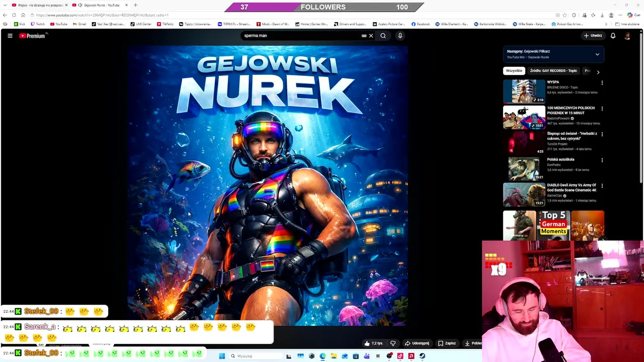Open Steam from the taskbar
The image size is (644, 362).
pos(422,356)
